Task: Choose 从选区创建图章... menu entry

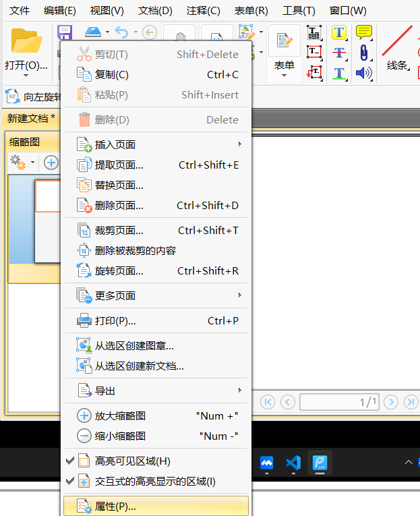Action: pyautogui.click(x=156, y=345)
